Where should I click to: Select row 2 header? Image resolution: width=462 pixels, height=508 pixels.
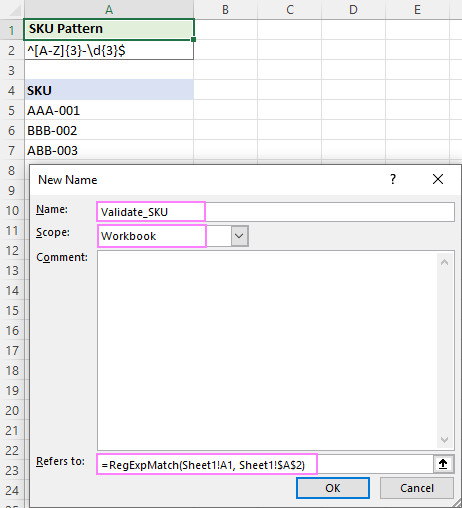(x=12, y=50)
